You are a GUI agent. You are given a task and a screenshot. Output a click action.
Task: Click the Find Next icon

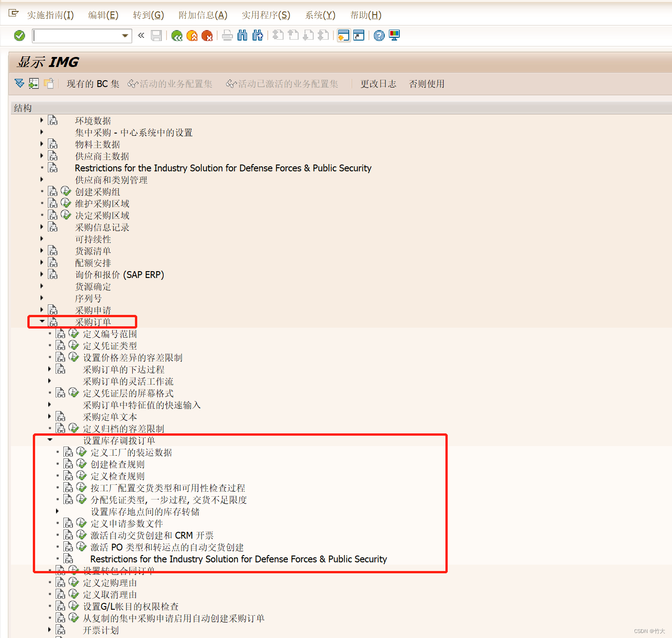(x=258, y=36)
